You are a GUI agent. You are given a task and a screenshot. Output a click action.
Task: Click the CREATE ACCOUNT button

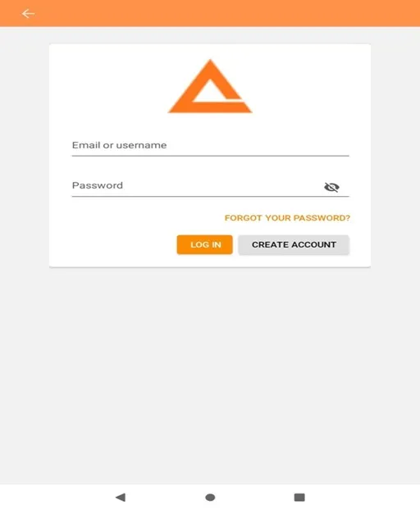[x=294, y=244]
